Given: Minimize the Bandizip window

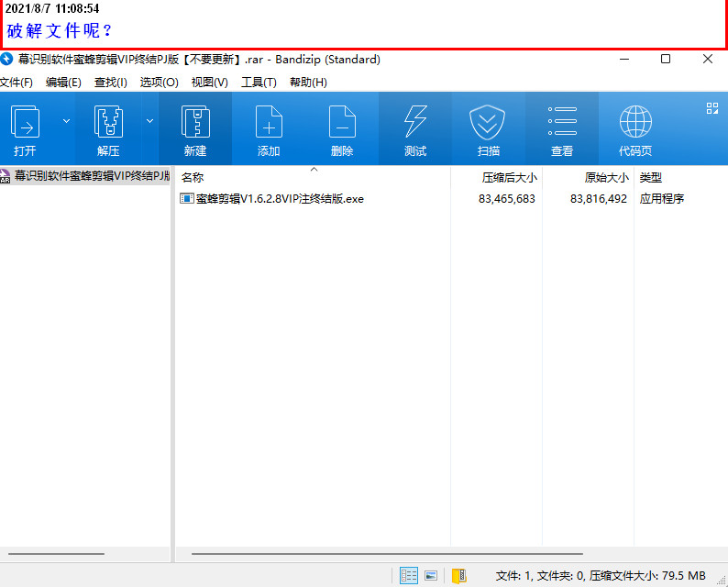Looking at the screenshot, I should coord(624,59).
